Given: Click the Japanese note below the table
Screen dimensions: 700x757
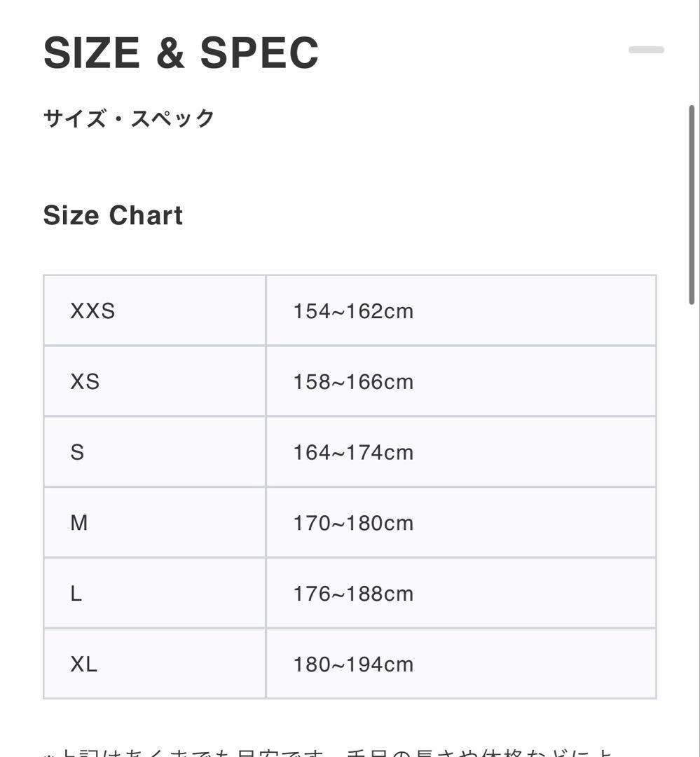Looking at the screenshot, I should 329,752.
